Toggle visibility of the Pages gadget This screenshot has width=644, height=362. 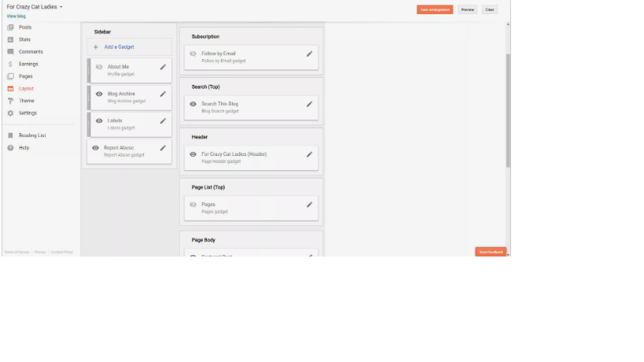click(x=193, y=205)
